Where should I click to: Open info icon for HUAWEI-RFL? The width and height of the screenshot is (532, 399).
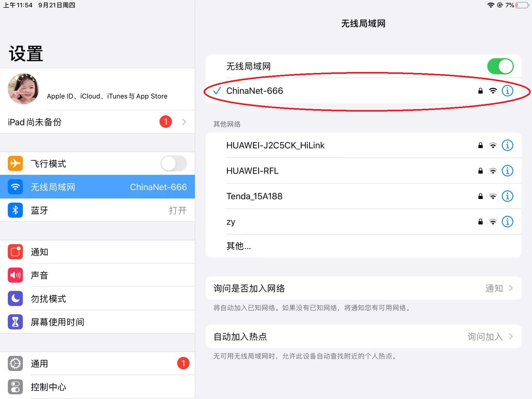[507, 171]
